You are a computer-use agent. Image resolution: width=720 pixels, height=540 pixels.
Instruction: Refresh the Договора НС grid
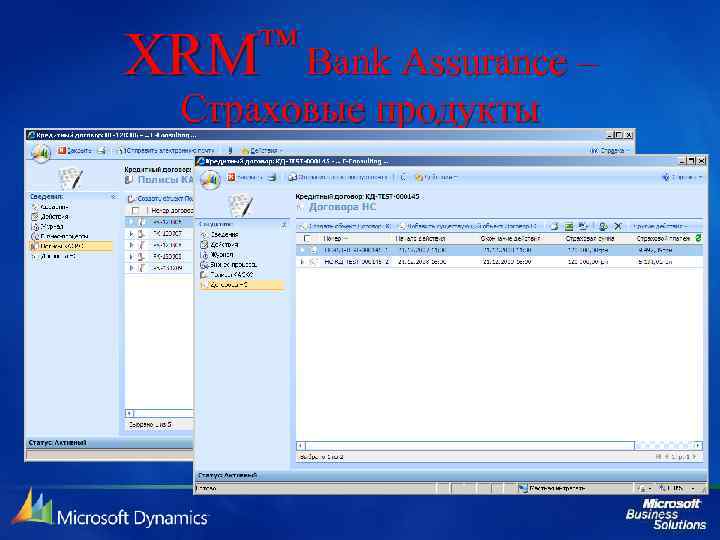(x=698, y=238)
